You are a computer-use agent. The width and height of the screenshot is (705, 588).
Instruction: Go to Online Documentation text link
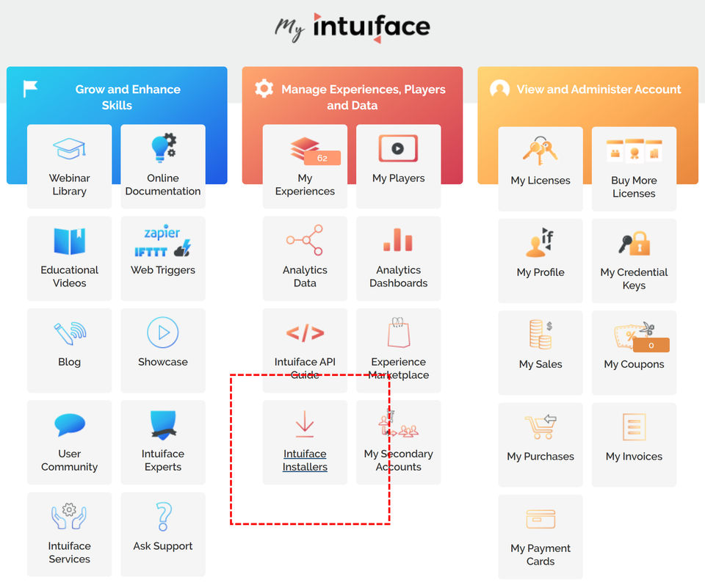163,185
